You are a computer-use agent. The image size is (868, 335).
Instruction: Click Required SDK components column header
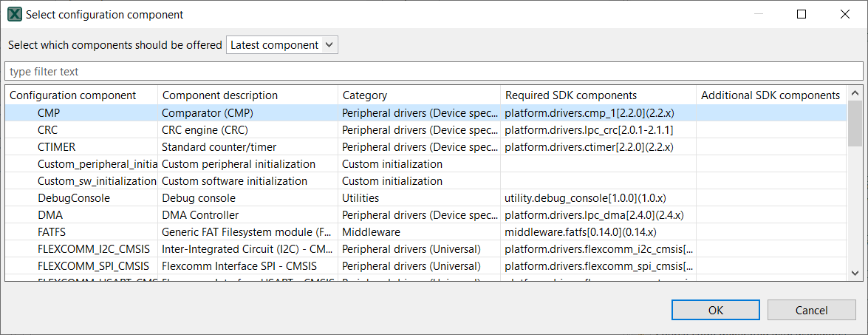[x=570, y=95]
